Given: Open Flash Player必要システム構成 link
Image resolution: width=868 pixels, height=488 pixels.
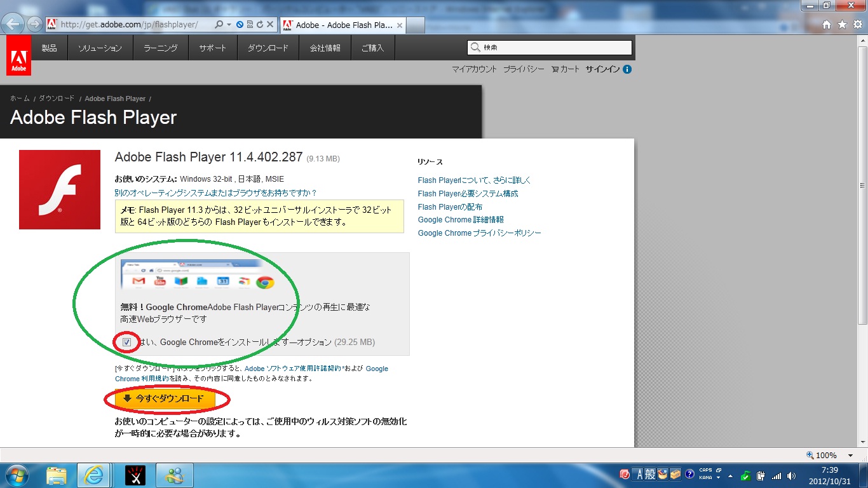Looking at the screenshot, I should pos(468,194).
